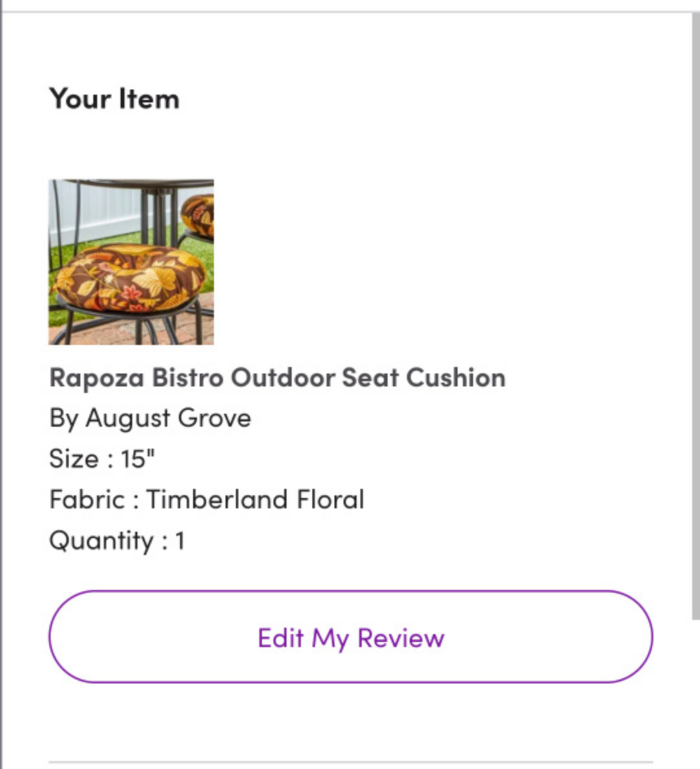This screenshot has height=769, width=700.
Task: Click the divider line below Edit My Review
Action: click(351, 763)
